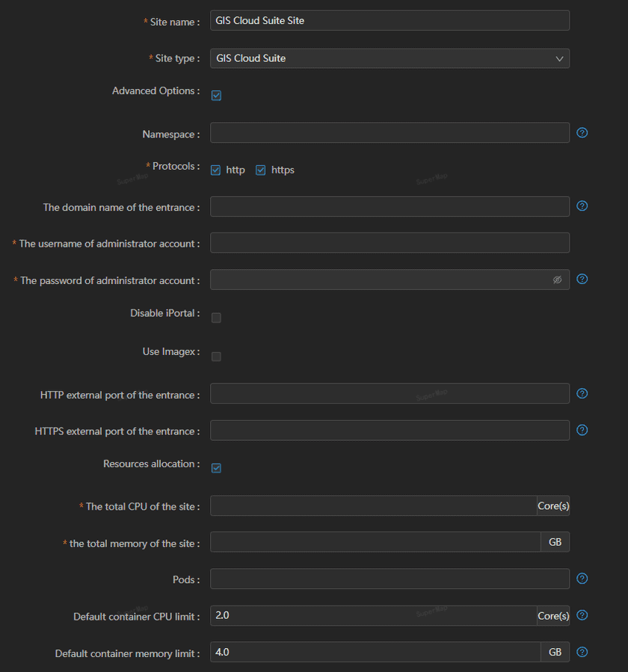Show help for default container CPU limit
The height and width of the screenshot is (672, 628).
coord(582,615)
